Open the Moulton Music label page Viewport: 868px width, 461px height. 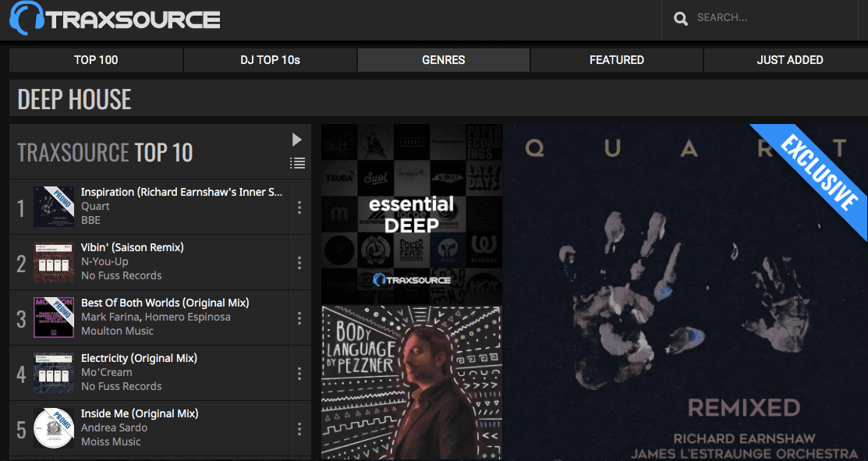coord(117,331)
